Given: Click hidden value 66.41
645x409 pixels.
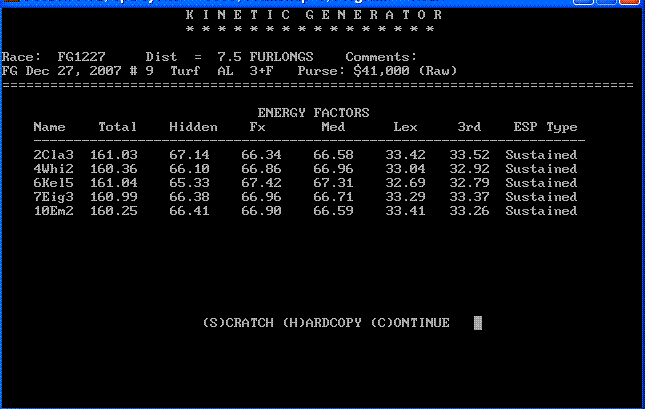Looking at the screenshot, I should pos(189,211).
